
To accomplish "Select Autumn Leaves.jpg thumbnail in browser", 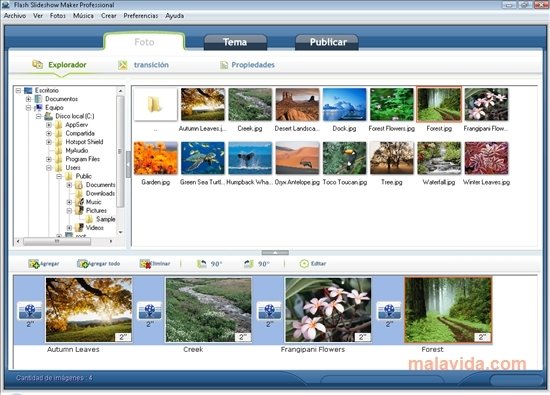I will (x=203, y=105).
